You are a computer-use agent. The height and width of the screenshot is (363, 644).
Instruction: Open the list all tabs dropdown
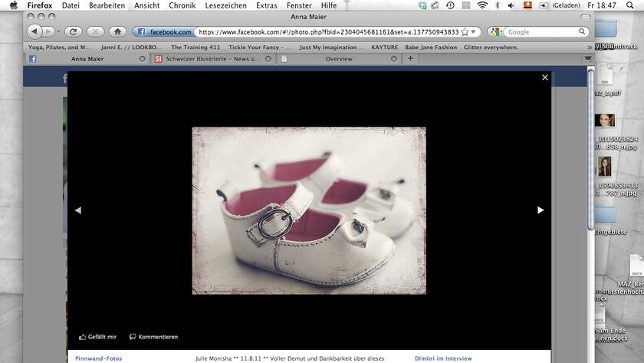coord(588,58)
